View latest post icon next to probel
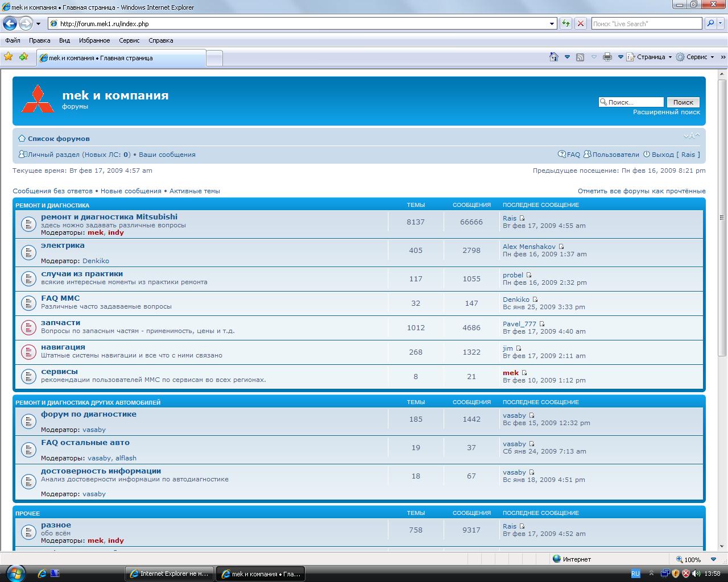 [x=529, y=275]
